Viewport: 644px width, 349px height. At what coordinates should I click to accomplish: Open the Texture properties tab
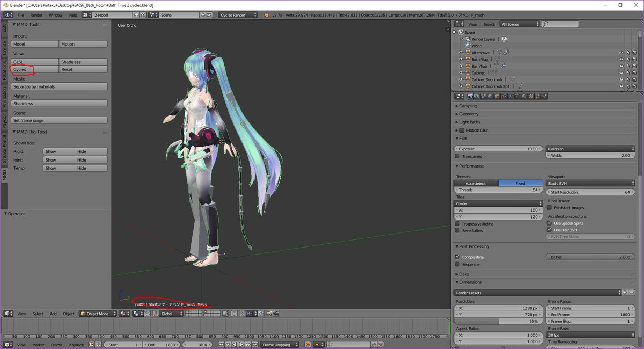click(x=531, y=96)
